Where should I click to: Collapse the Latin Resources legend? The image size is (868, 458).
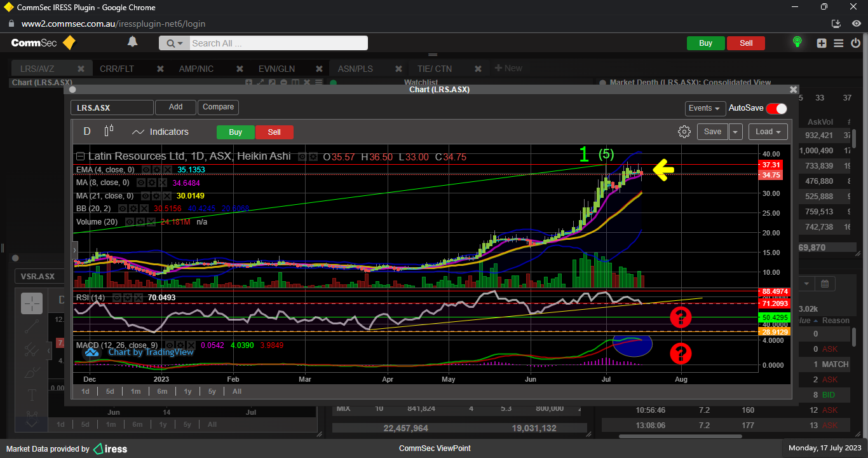(x=80, y=156)
